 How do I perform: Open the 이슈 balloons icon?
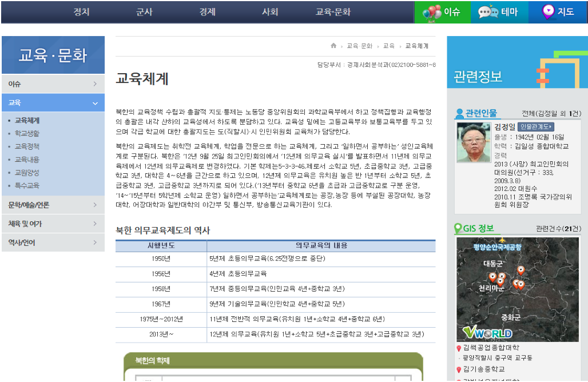[x=432, y=12]
